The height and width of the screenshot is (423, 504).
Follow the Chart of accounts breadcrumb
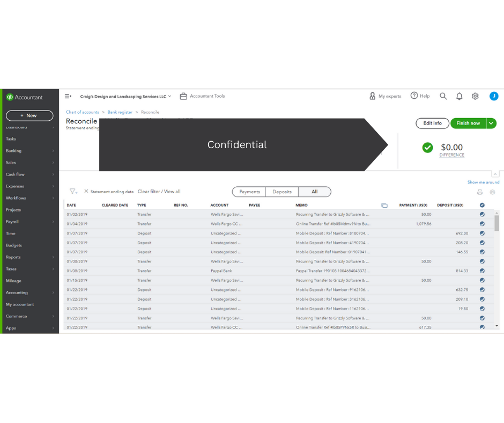[82, 112]
